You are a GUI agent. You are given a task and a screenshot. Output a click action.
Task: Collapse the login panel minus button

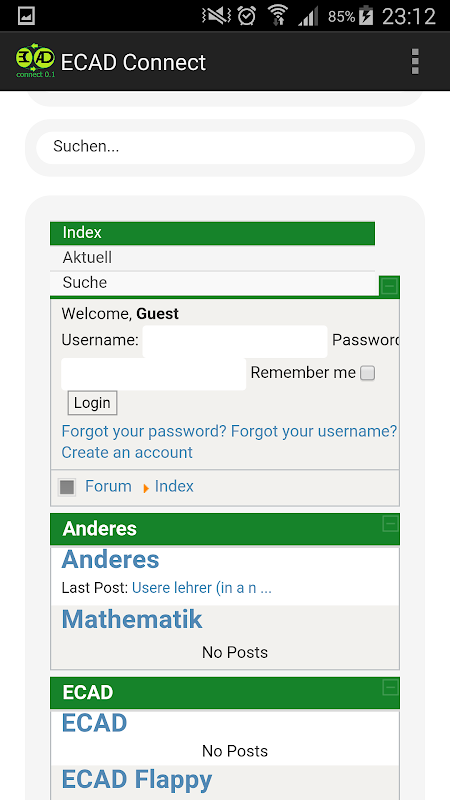tap(389, 286)
